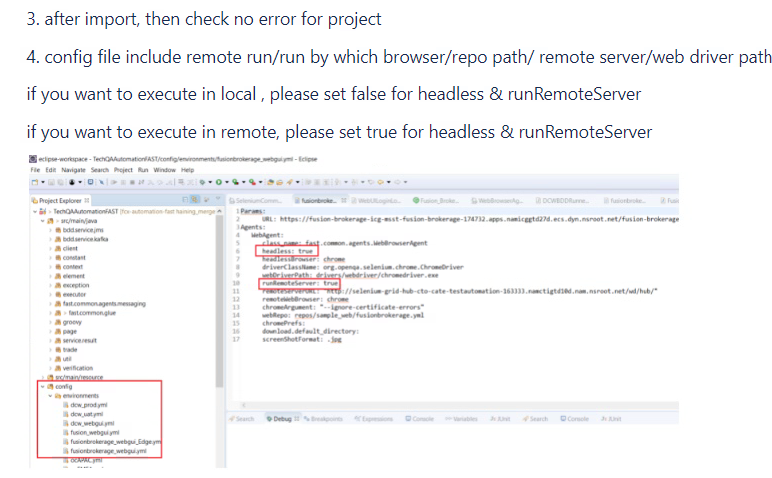Click the 'webRepo' line in editor
The width and height of the screenshot is (772, 478).
coord(343,315)
